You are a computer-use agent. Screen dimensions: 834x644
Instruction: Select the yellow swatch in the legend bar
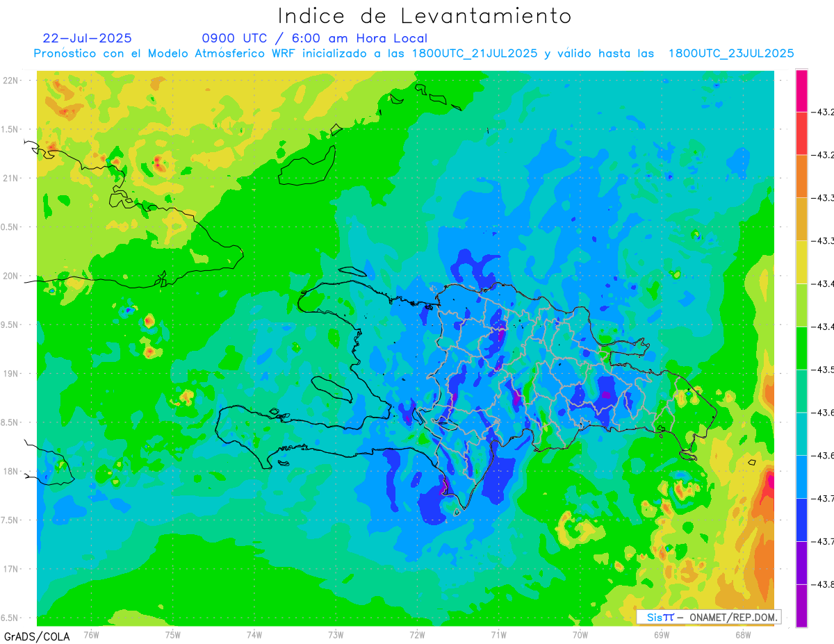[x=801, y=262]
